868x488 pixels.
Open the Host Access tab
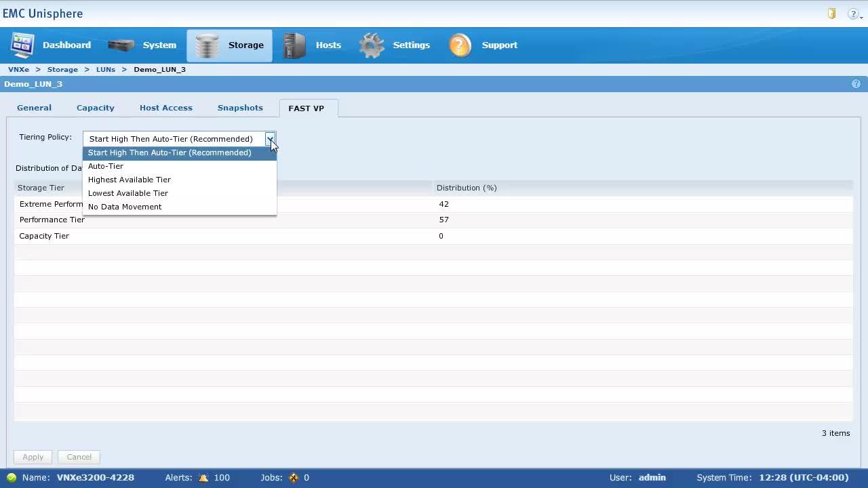166,108
